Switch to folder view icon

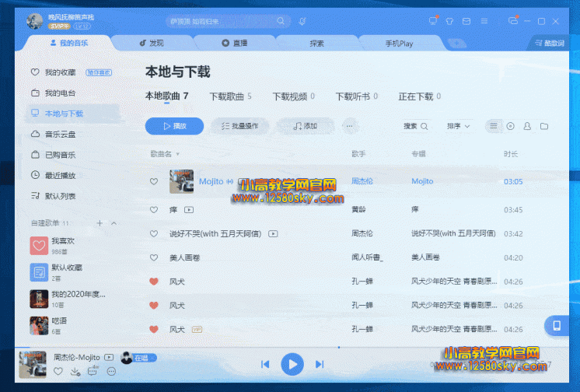pos(544,126)
